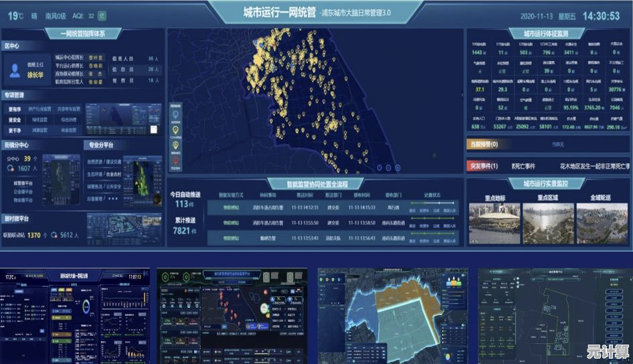Click the AQI quality badge
Screen dimensions: 633x364
pyautogui.click(x=102, y=14)
